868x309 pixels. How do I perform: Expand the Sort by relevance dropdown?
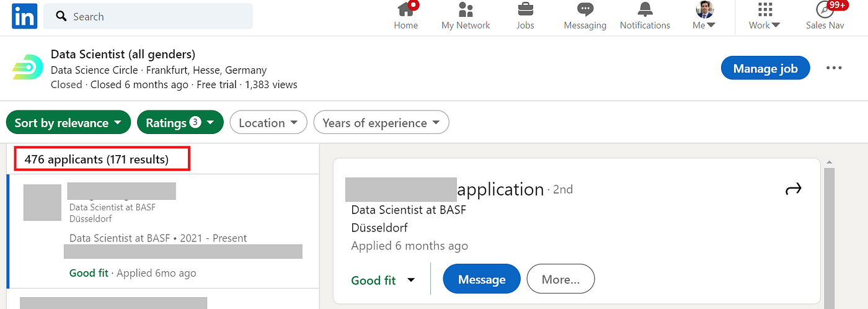[68, 122]
